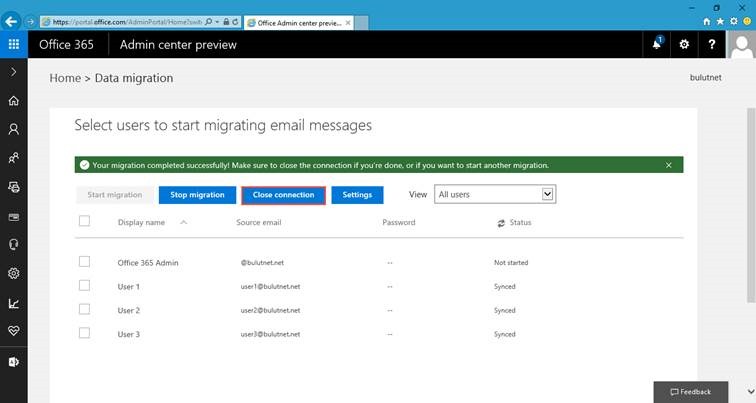This screenshot has width=756, height=403.
Task: Click bulutnet tenant name at top right
Action: [705, 77]
